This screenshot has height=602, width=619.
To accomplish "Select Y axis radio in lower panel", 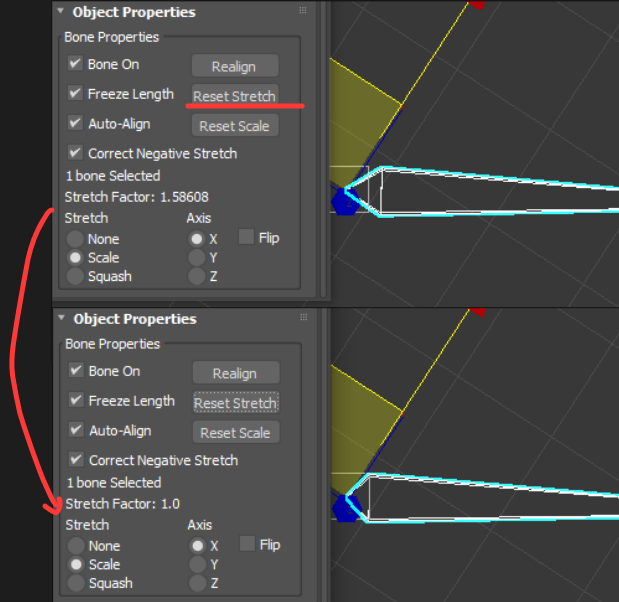I will [197, 564].
